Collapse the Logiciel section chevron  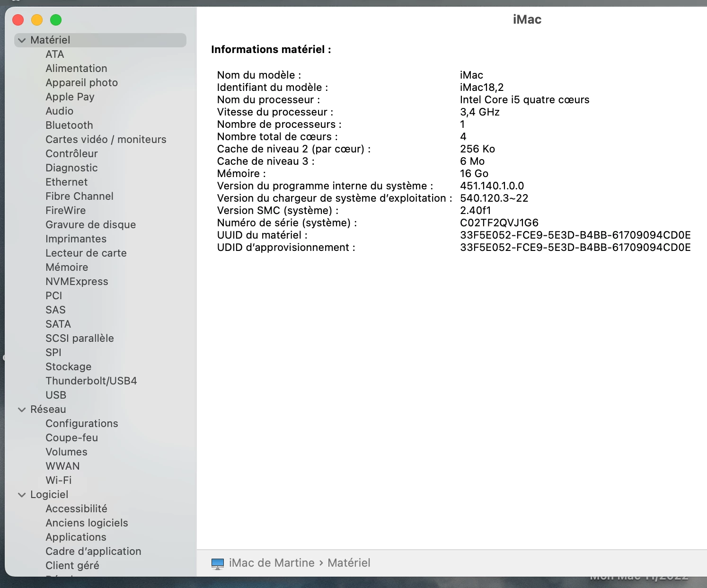click(22, 495)
